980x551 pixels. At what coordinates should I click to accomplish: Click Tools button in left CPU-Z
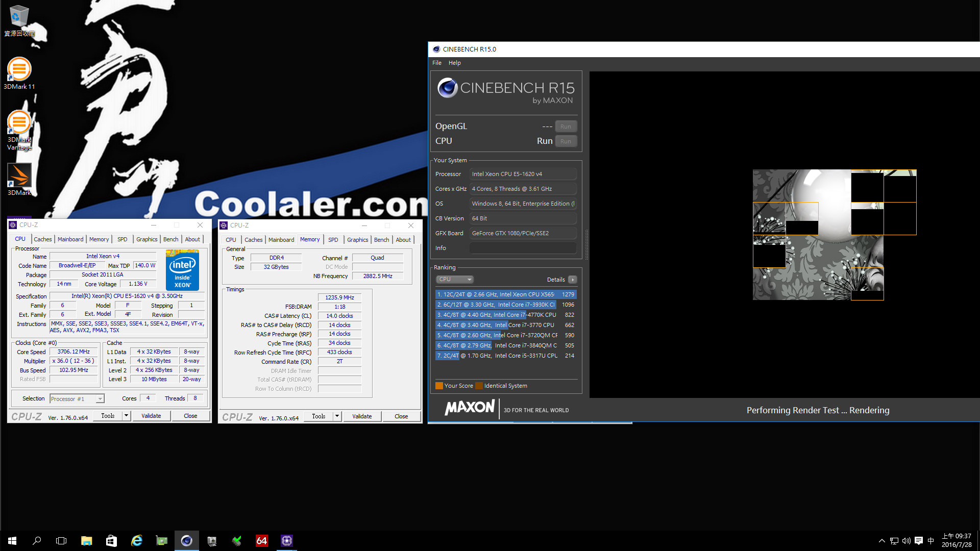point(108,416)
